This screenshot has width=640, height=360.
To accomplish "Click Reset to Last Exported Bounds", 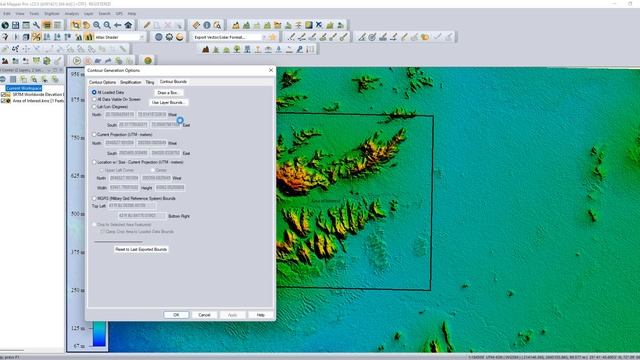I will tap(141, 249).
